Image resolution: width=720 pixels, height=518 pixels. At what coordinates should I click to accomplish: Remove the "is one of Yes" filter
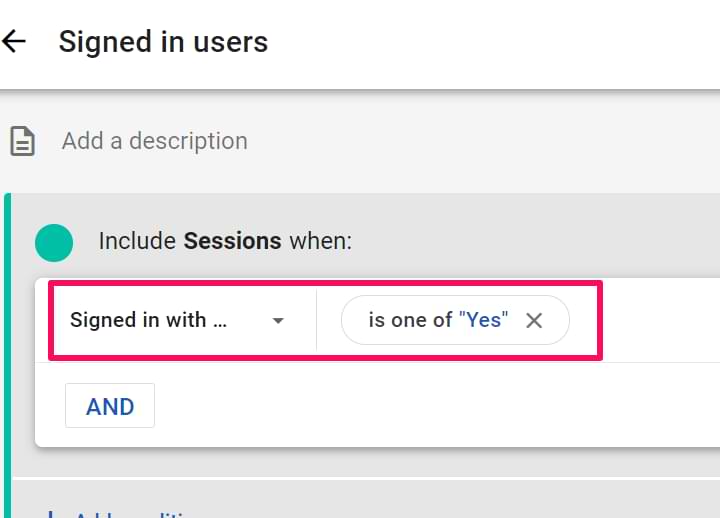click(534, 321)
